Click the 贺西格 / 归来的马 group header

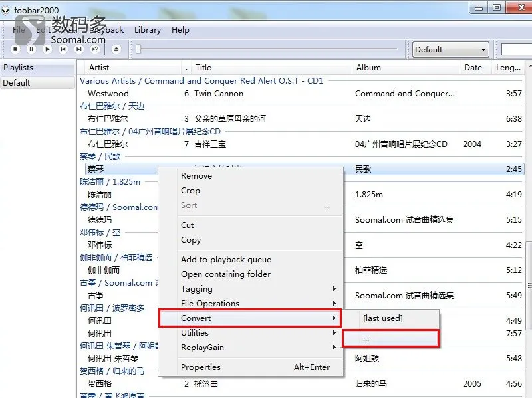click(x=112, y=371)
